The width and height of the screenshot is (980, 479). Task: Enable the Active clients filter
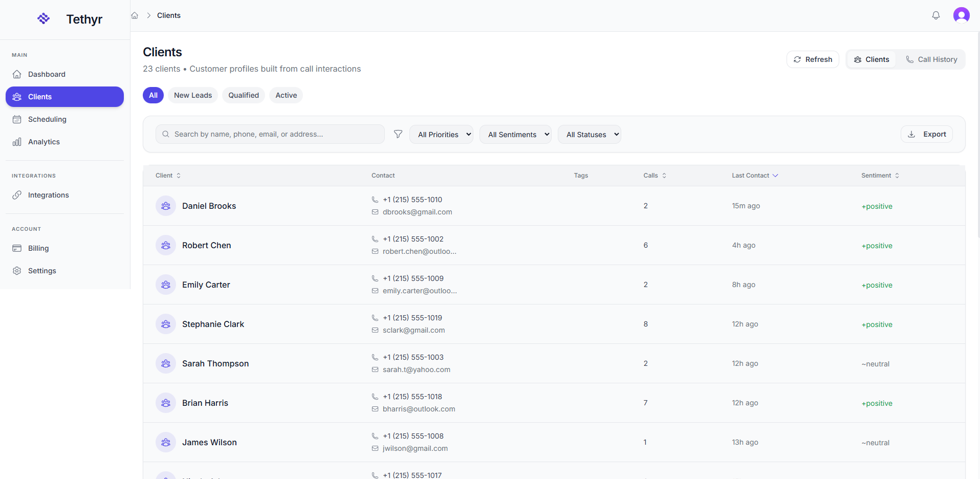click(286, 95)
